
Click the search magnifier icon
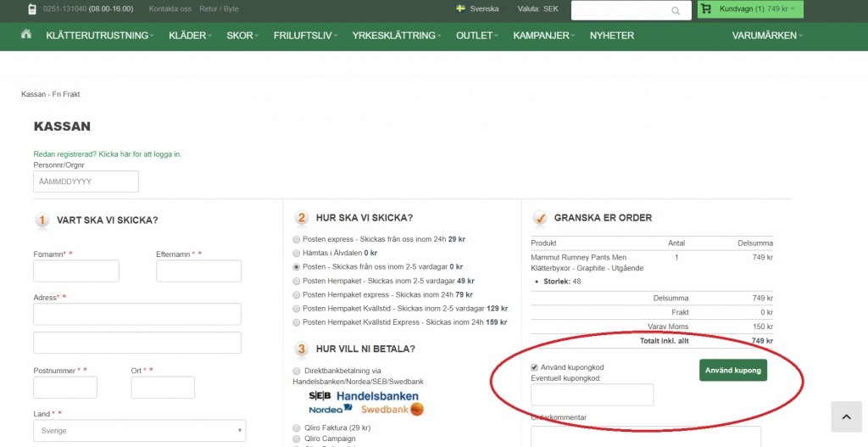pyautogui.click(x=676, y=10)
